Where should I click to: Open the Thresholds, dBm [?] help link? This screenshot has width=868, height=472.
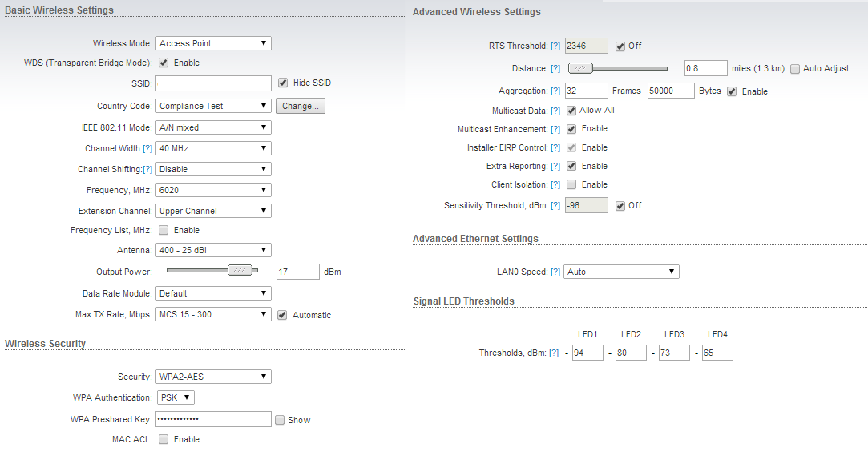[x=554, y=353]
